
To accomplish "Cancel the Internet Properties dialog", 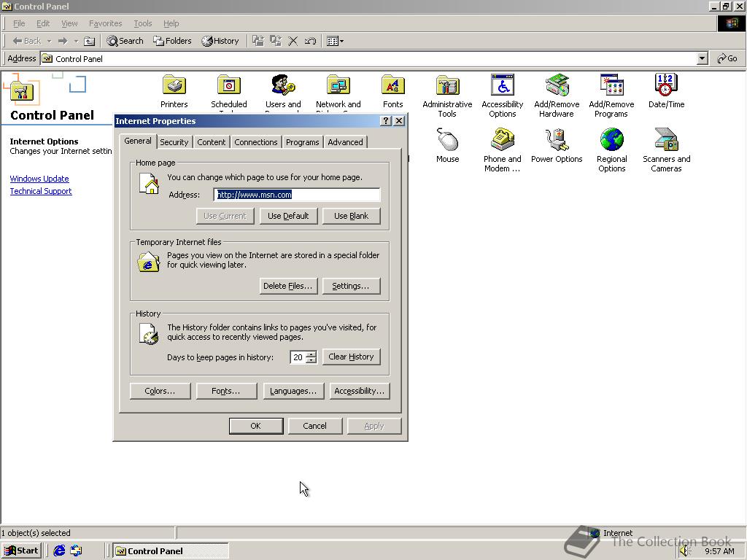I will point(315,426).
